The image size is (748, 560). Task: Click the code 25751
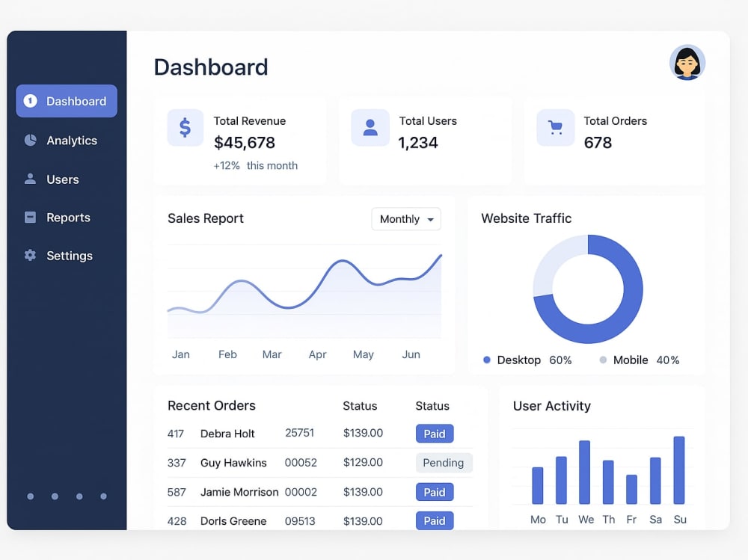click(x=300, y=433)
